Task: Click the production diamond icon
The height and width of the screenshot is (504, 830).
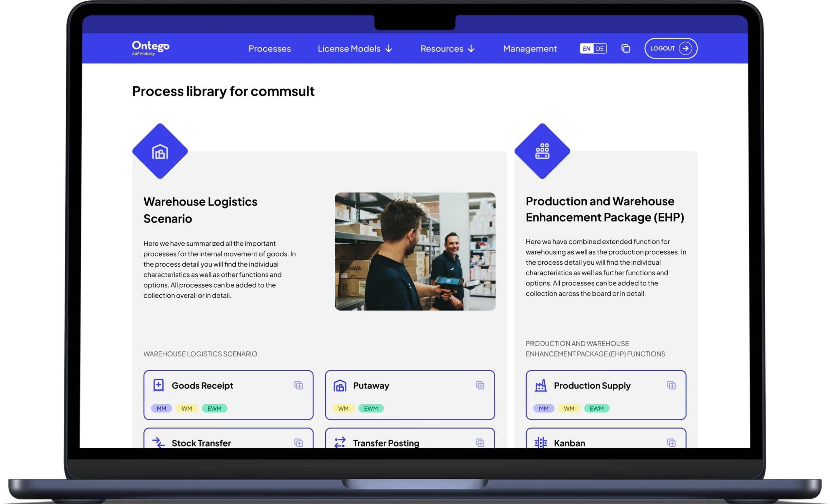Action: pyautogui.click(x=542, y=151)
